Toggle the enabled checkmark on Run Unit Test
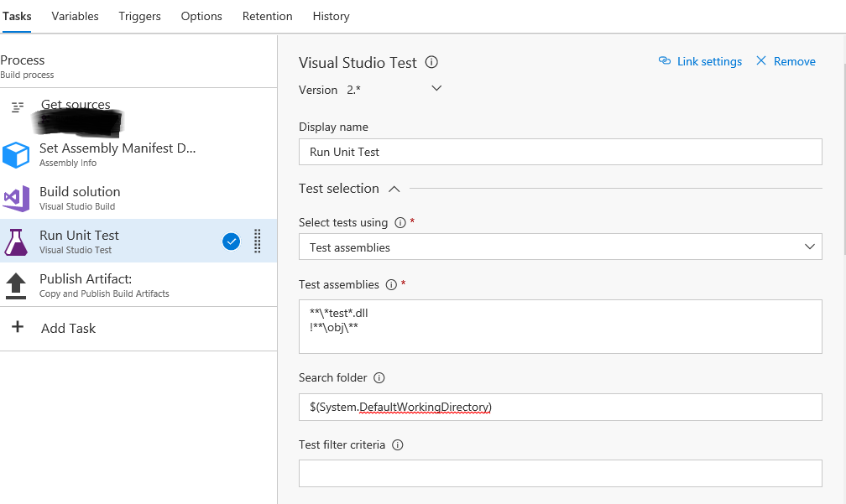This screenshot has height=504, width=846. coord(231,242)
